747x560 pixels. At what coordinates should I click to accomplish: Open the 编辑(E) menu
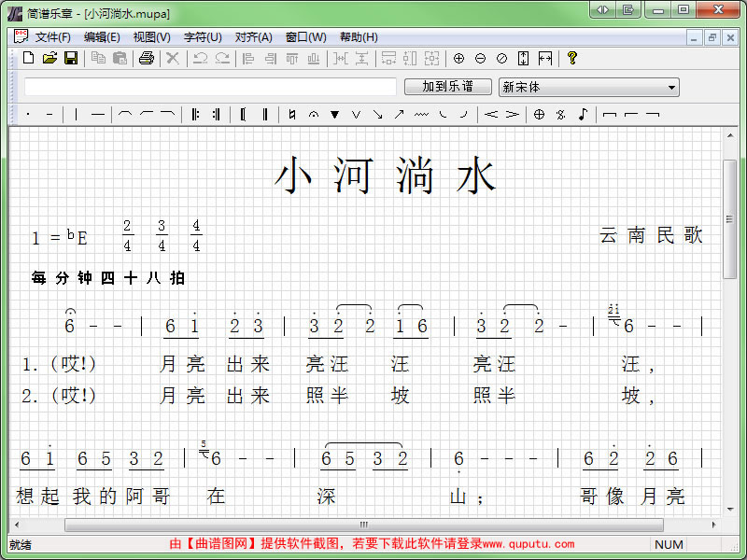[x=102, y=37]
